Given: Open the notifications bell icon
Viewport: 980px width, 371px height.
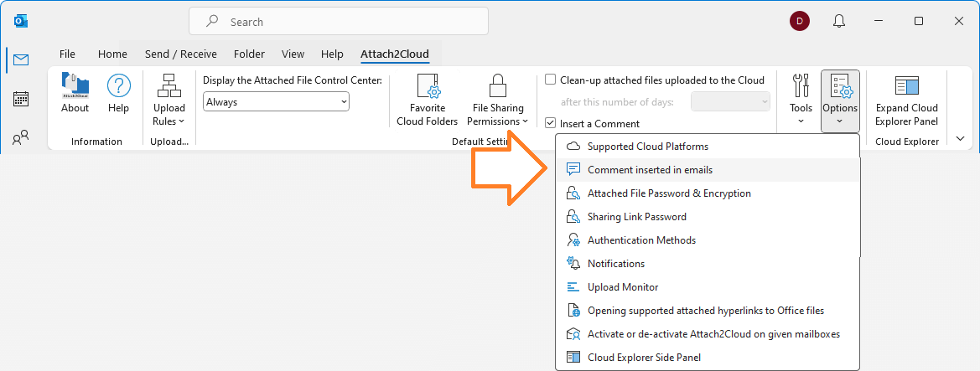Looking at the screenshot, I should click(x=839, y=21).
